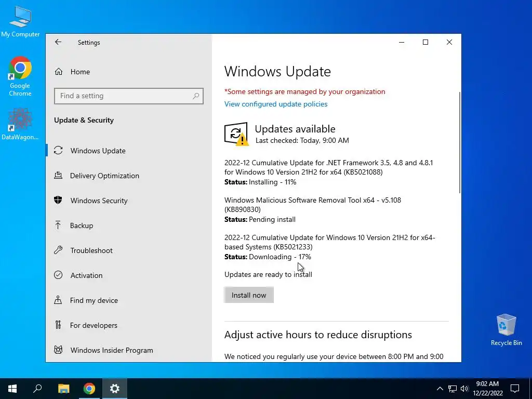Select the Google Chrome desktop shortcut

(20, 76)
